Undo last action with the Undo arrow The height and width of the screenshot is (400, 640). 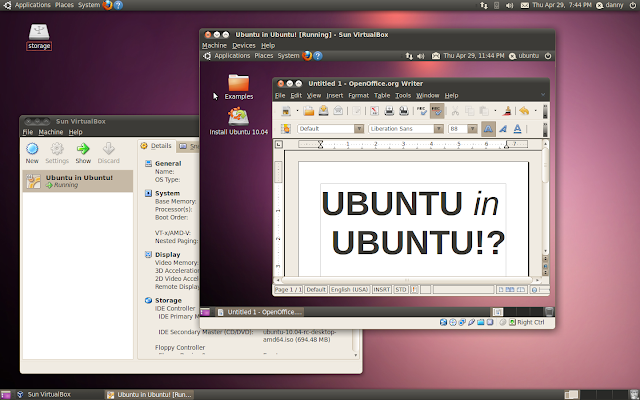524,111
